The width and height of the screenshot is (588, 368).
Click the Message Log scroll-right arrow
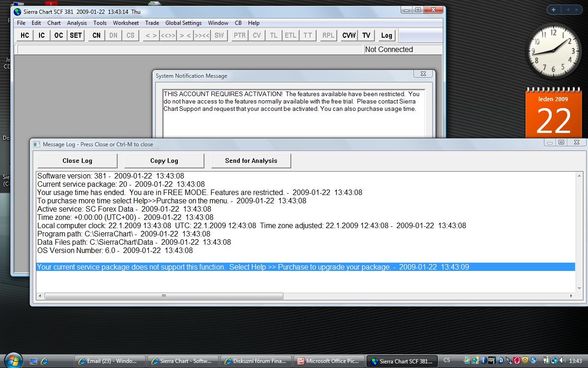point(571,296)
